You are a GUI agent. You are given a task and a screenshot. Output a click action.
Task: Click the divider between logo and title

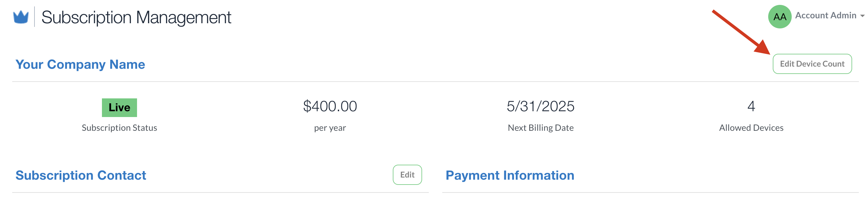pos(34,16)
